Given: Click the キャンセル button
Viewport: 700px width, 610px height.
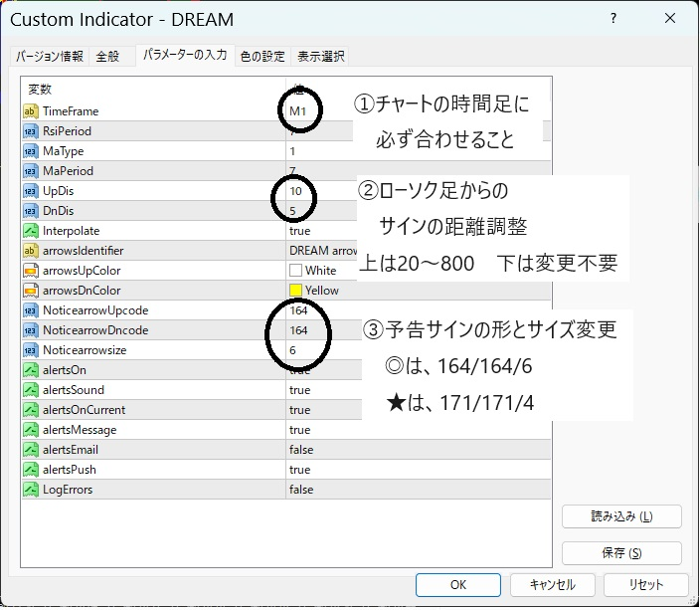Looking at the screenshot, I should point(552,585).
